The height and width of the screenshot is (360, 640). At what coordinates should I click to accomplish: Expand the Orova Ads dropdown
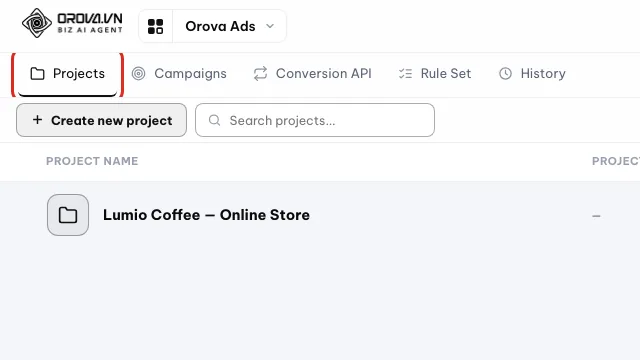coord(229,27)
